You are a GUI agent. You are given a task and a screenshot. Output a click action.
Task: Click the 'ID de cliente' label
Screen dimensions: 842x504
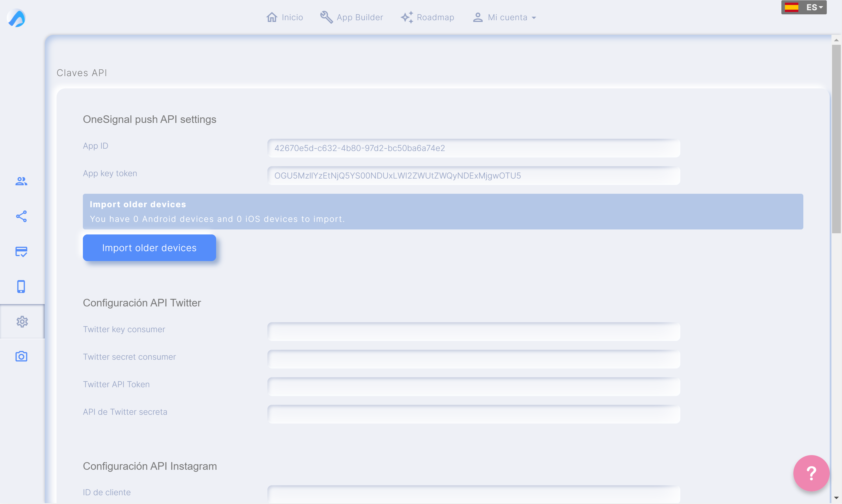click(x=107, y=492)
